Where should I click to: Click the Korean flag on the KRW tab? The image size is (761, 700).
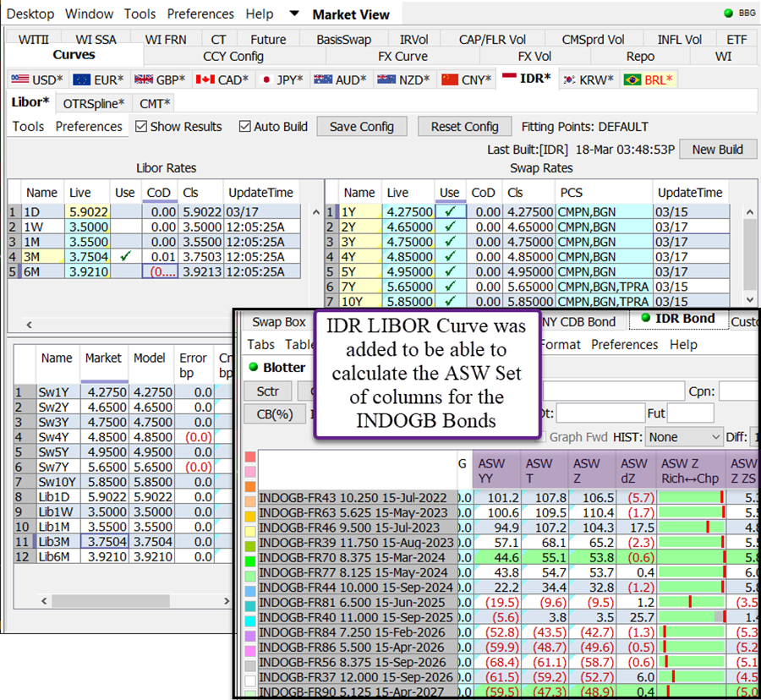[x=569, y=79]
